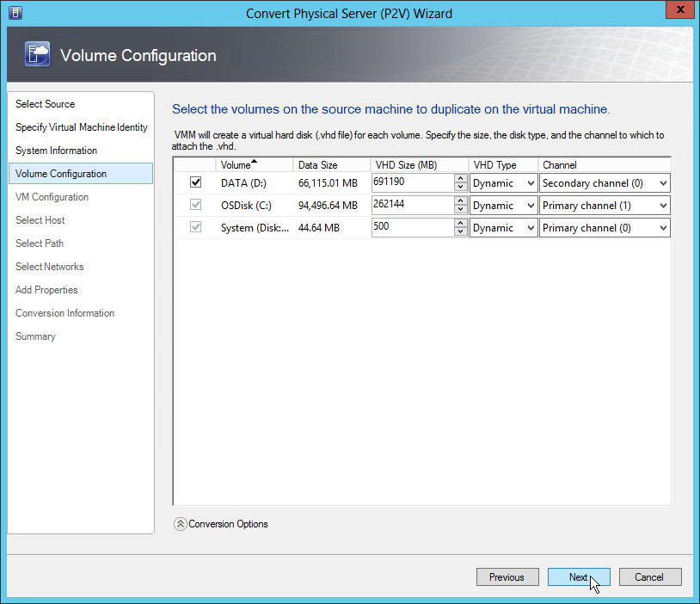This screenshot has width=700, height=604.
Task: Open System Information step
Action: tap(56, 151)
